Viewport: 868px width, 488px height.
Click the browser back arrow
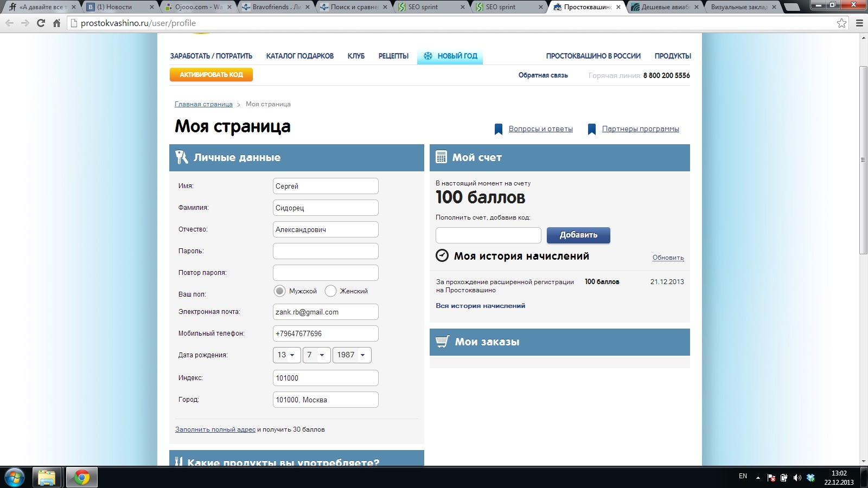9,23
